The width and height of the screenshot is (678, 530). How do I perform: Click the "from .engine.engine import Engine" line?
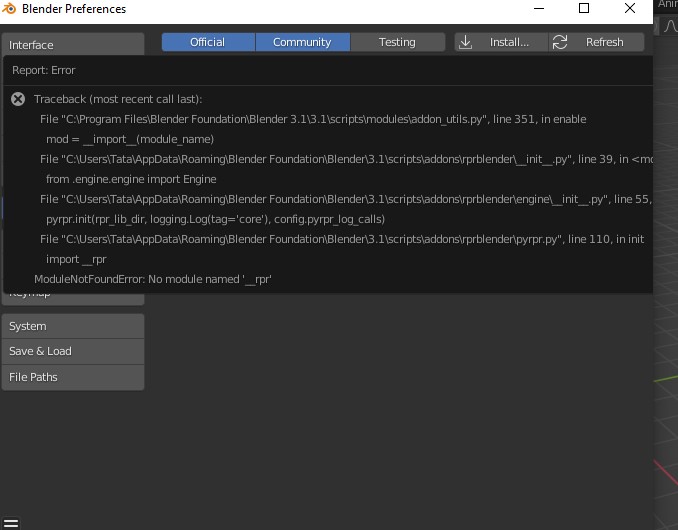[x=131, y=179]
